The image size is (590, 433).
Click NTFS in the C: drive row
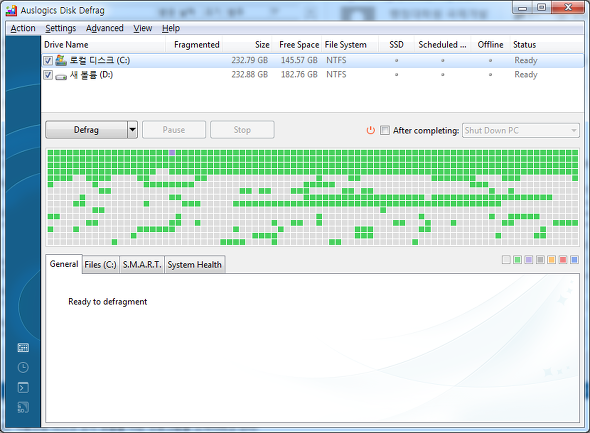point(336,60)
